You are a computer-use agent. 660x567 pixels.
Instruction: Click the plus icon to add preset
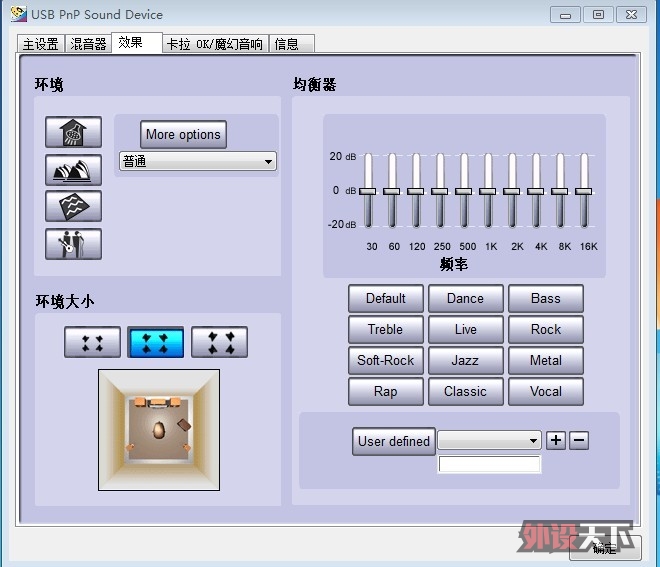click(x=556, y=441)
